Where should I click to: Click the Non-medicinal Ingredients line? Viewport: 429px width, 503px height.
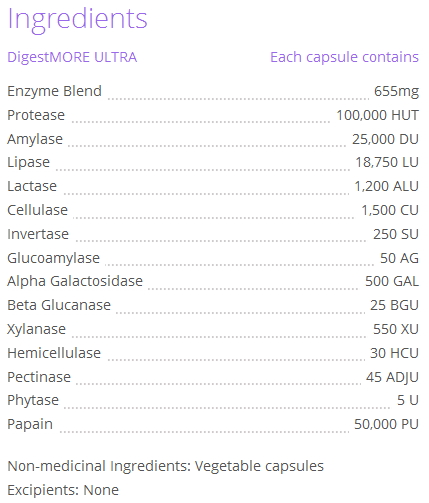pos(165,466)
